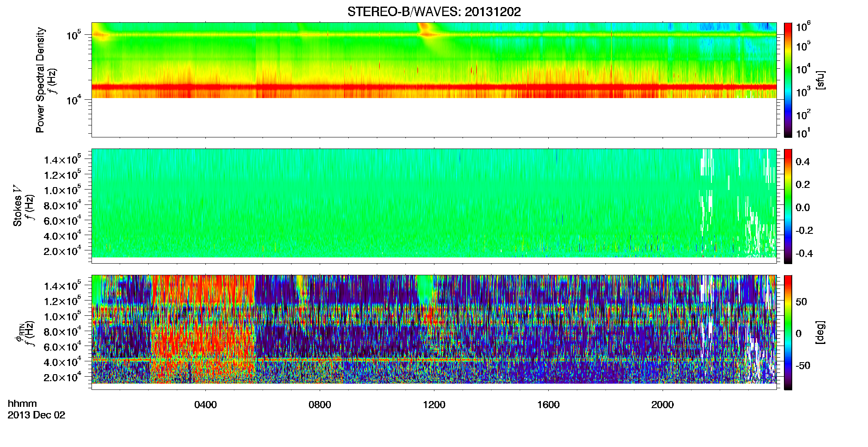
Task: Click the green patch near 1200 in bottom panel
Action: (x=425, y=289)
